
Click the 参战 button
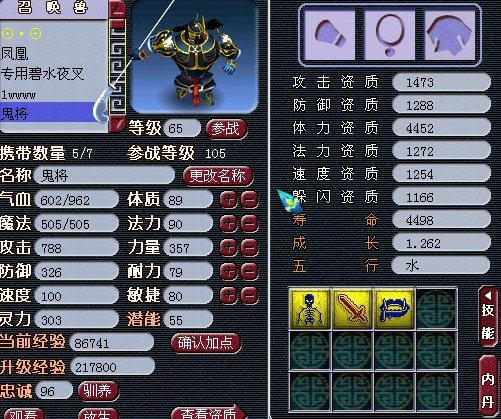pyautogui.click(x=226, y=129)
